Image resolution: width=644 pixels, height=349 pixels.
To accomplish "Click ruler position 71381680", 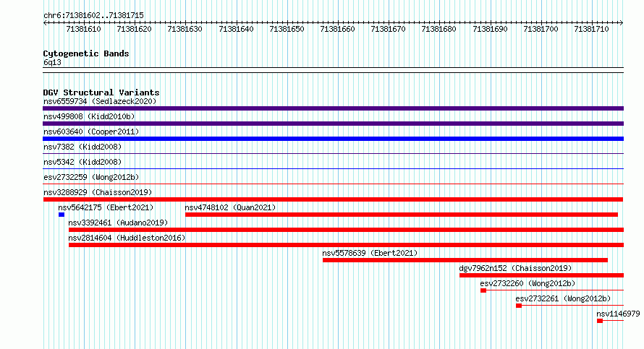I will click(438, 29).
